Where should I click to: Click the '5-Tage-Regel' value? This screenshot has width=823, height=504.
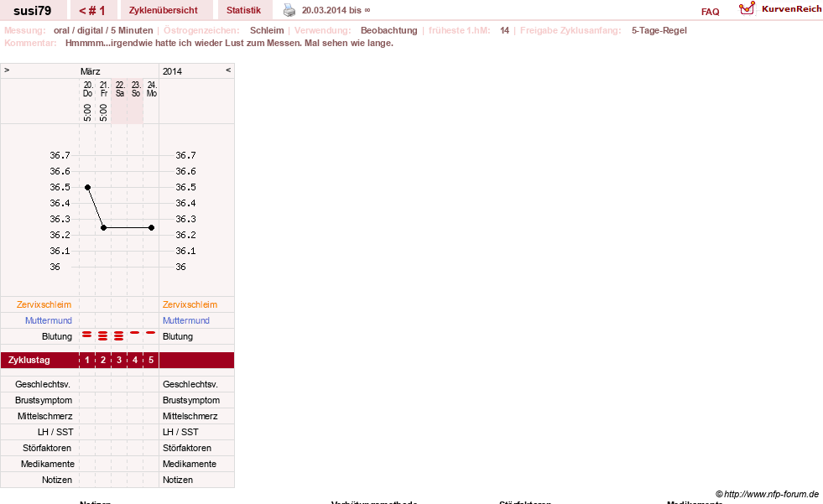pyautogui.click(x=659, y=30)
